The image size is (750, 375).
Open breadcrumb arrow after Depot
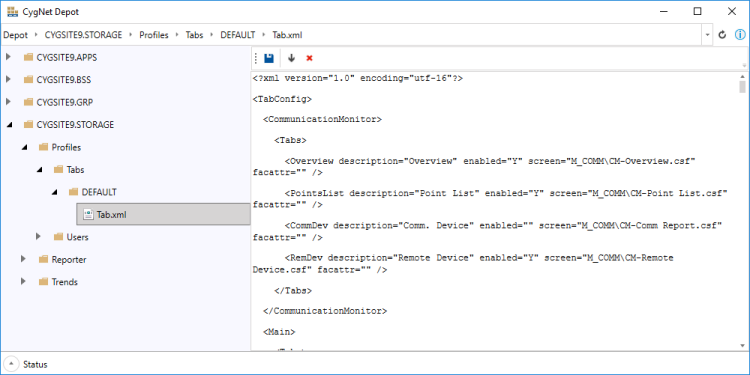pos(36,35)
